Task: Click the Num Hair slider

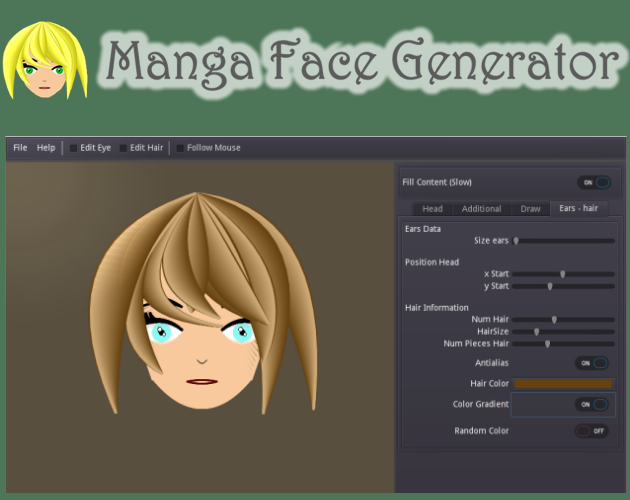Action: coord(564,320)
